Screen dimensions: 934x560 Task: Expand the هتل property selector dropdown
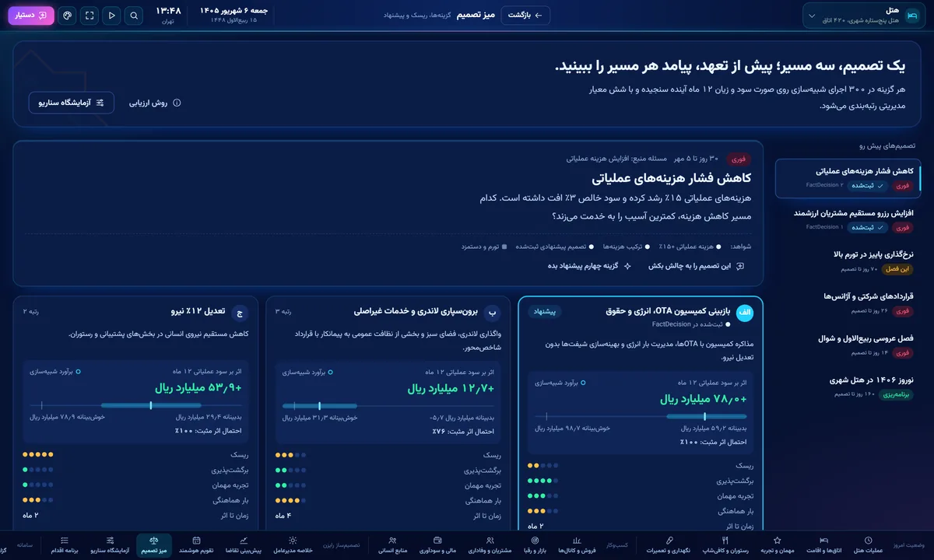865,16
